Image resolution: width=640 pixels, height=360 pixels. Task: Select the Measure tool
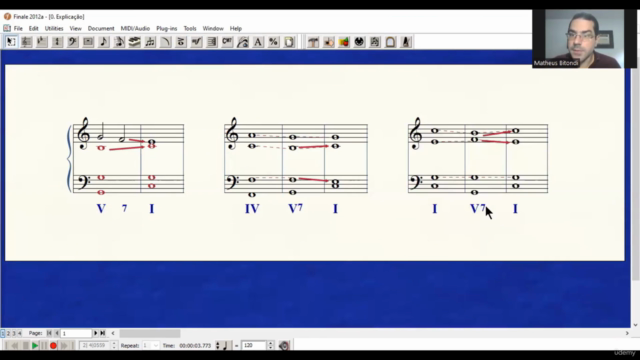(88, 42)
